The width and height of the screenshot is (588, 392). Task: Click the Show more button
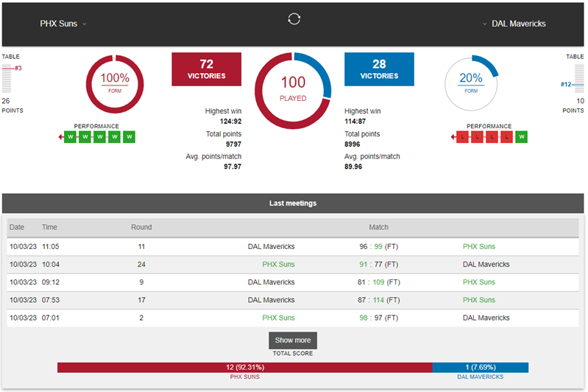pyautogui.click(x=293, y=340)
